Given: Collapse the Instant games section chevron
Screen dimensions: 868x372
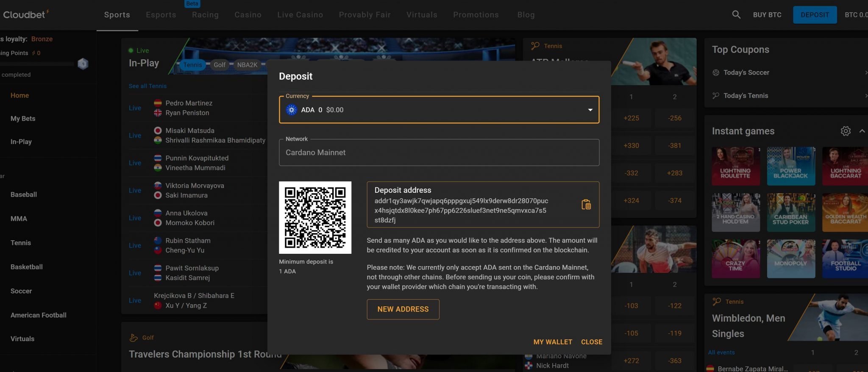Looking at the screenshot, I should point(862,131).
